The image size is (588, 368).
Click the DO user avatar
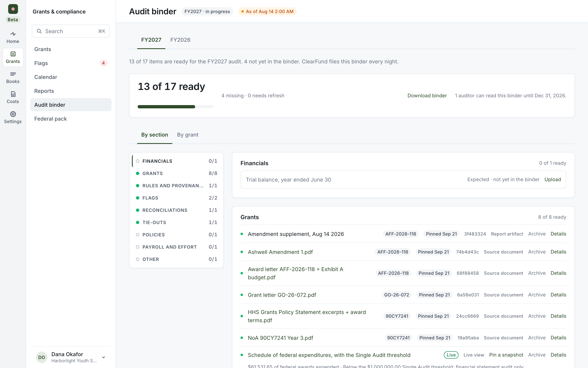tap(42, 357)
